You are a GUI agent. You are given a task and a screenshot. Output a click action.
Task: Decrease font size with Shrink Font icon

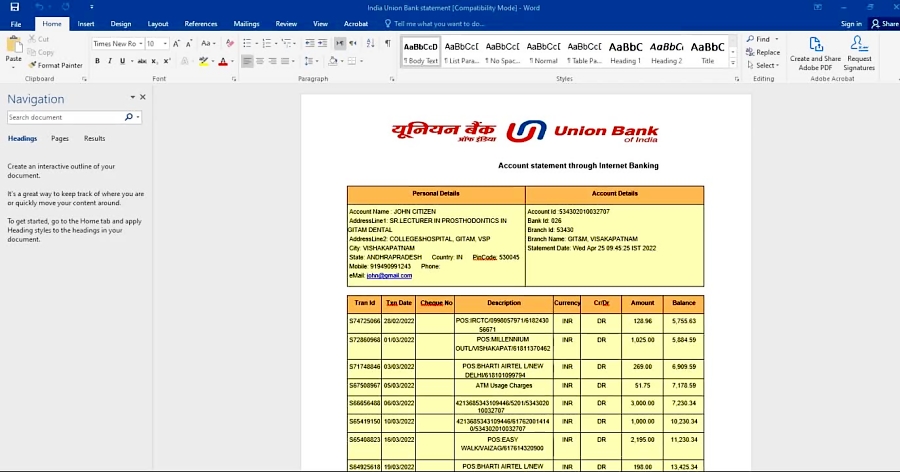(189, 44)
